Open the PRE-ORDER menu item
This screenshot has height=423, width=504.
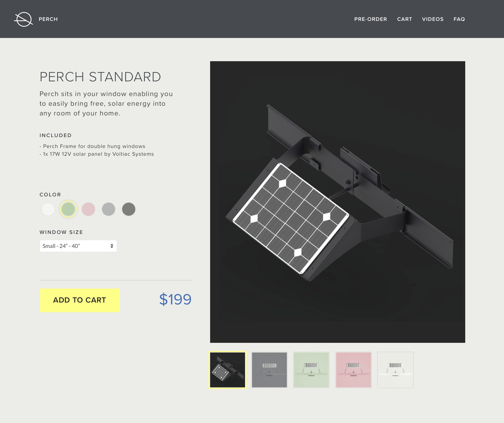[x=371, y=19]
